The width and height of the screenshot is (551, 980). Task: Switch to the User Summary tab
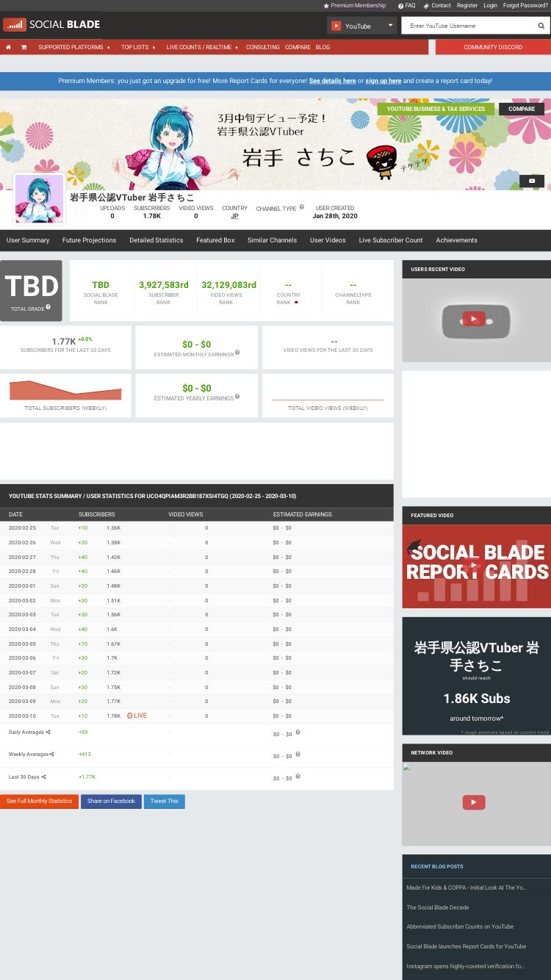pos(28,240)
